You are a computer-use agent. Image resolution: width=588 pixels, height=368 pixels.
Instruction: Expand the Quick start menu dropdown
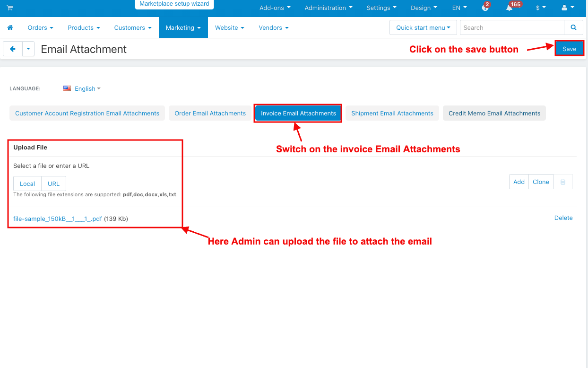(x=423, y=27)
